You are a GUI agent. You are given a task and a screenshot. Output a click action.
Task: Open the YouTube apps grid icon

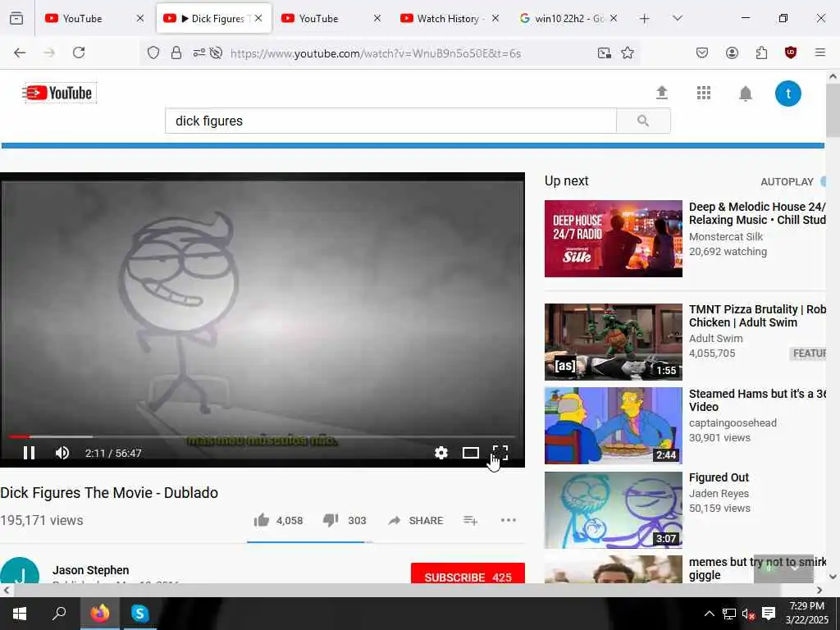[x=703, y=94]
